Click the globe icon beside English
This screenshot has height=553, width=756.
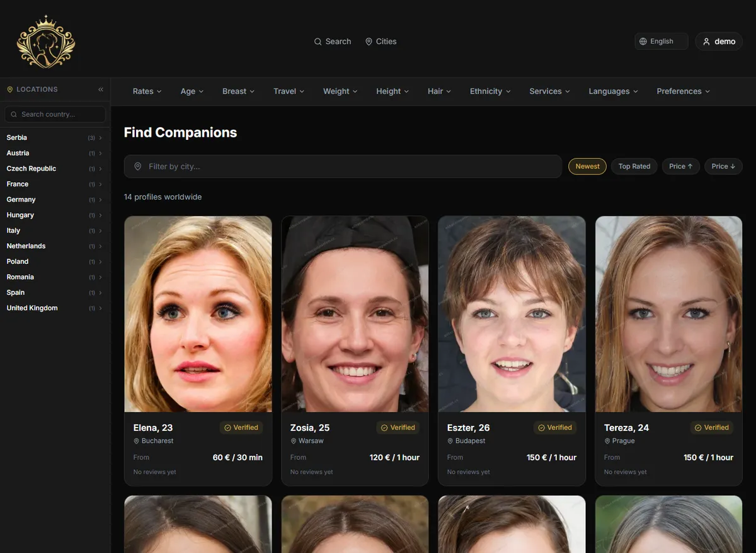tap(643, 42)
